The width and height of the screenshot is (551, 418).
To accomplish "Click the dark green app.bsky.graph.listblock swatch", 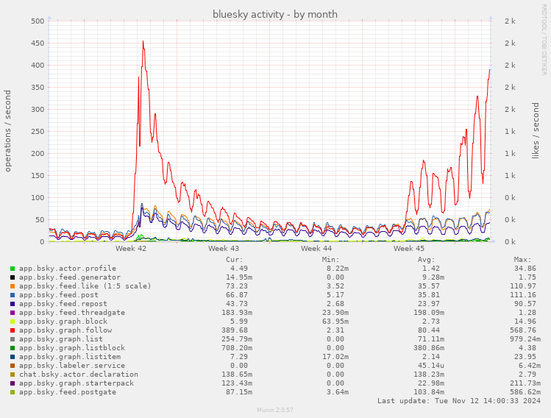I will point(13,348).
